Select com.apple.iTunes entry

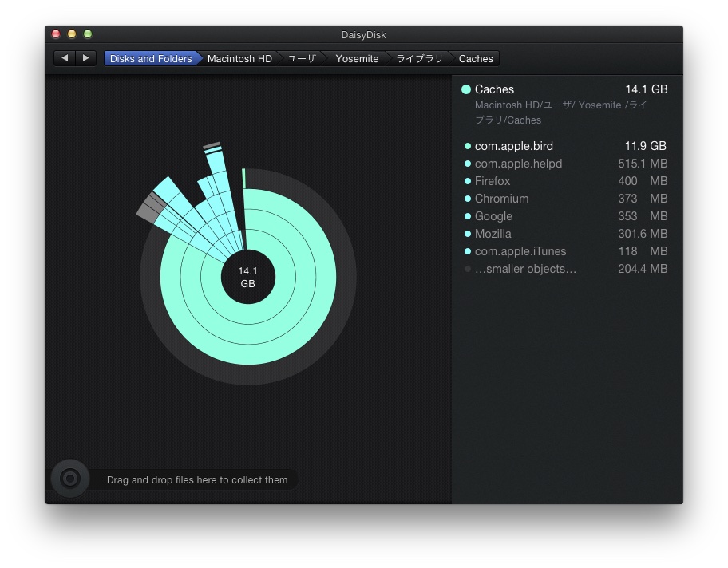pos(565,251)
